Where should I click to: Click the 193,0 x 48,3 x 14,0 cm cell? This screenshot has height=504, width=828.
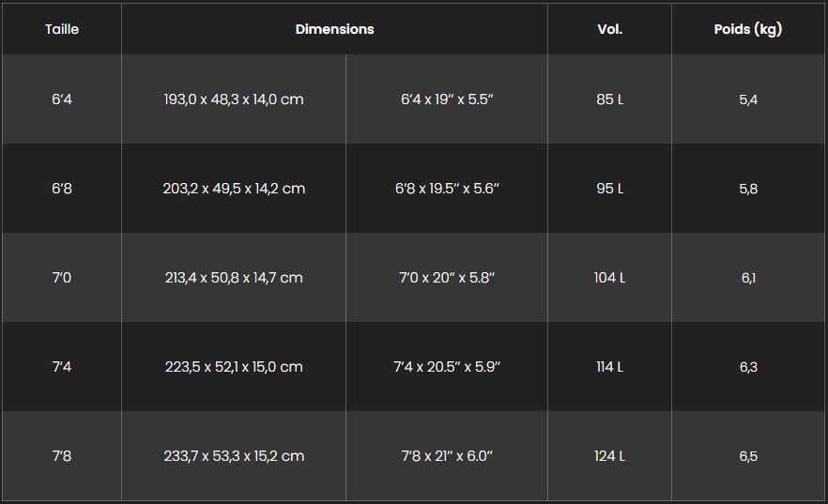pyautogui.click(x=234, y=99)
